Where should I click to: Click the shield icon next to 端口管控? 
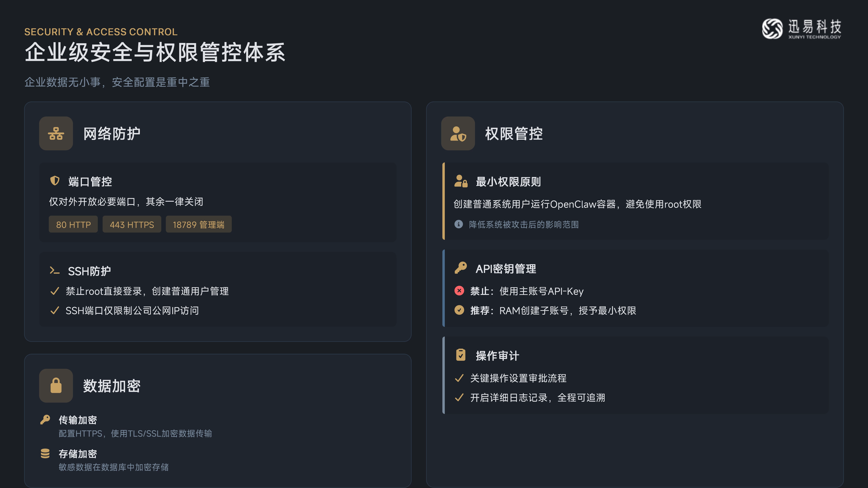(x=55, y=181)
